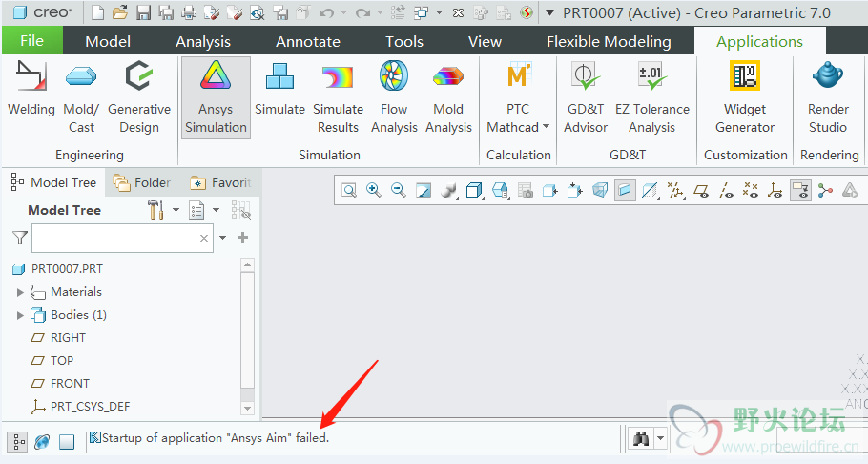Close window using the X quick access icon
This screenshot has width=868, height=464.
(x=458, y=12)
